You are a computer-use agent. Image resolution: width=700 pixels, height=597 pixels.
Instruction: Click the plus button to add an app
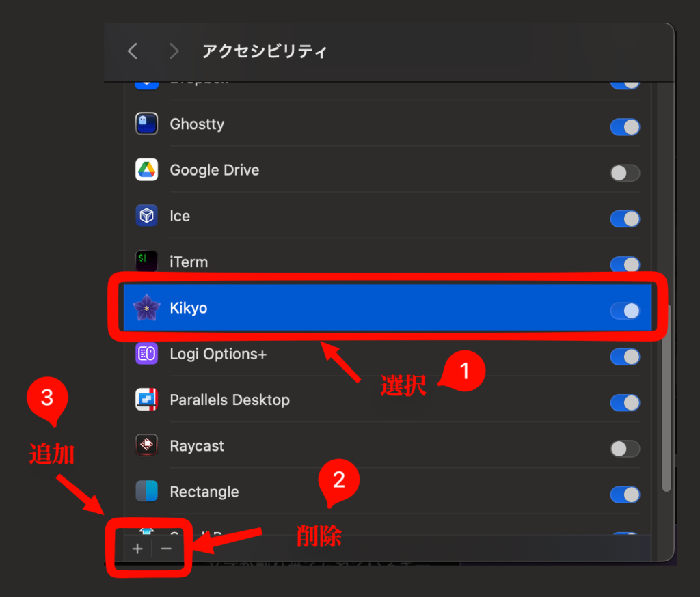[x=137, y=549]
